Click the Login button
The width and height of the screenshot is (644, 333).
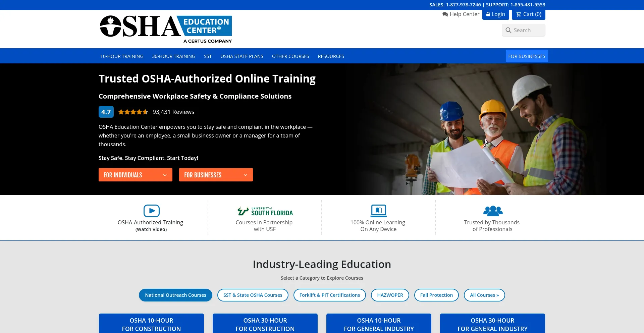[x=496, y=14]
